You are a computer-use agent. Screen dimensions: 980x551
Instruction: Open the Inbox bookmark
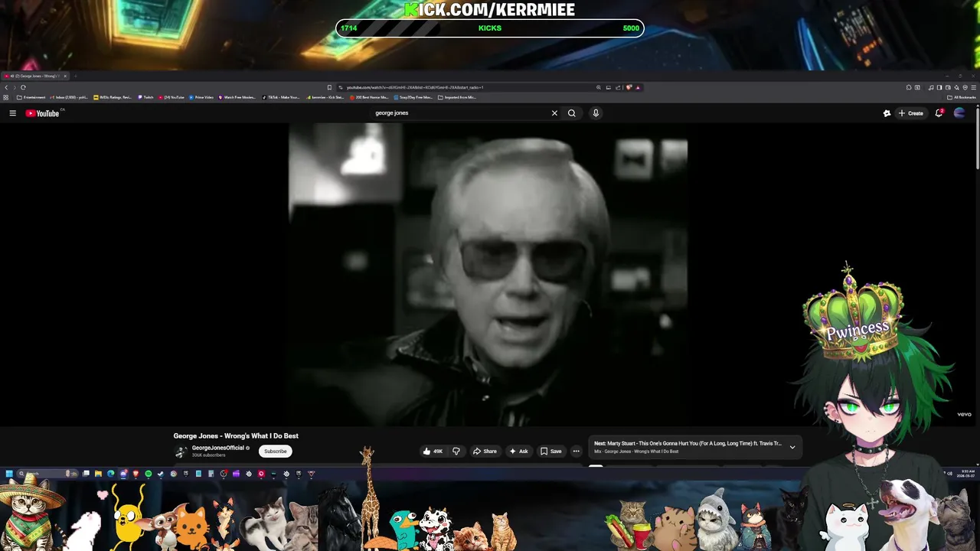coord(69,97)
